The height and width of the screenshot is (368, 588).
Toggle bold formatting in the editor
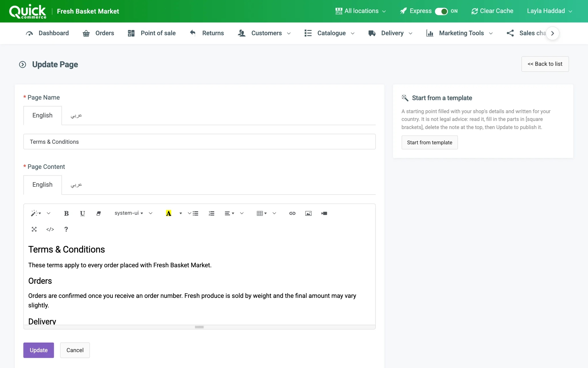(66, 213)
